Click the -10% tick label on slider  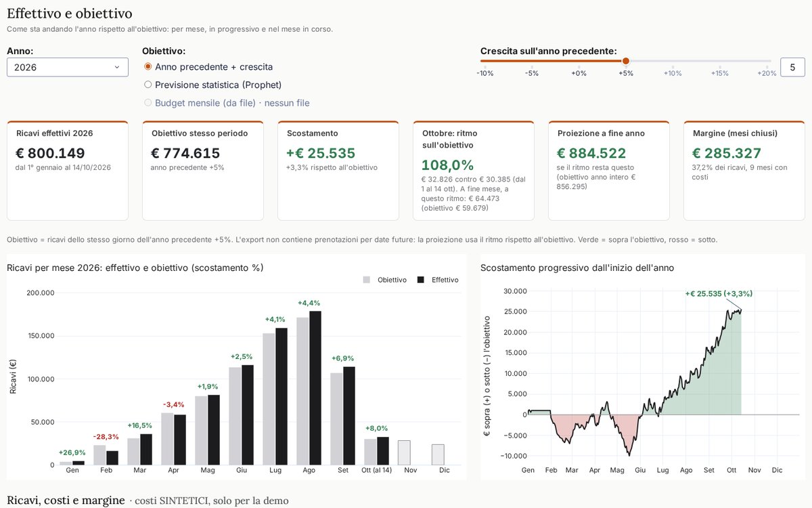(x=485, y=73)
